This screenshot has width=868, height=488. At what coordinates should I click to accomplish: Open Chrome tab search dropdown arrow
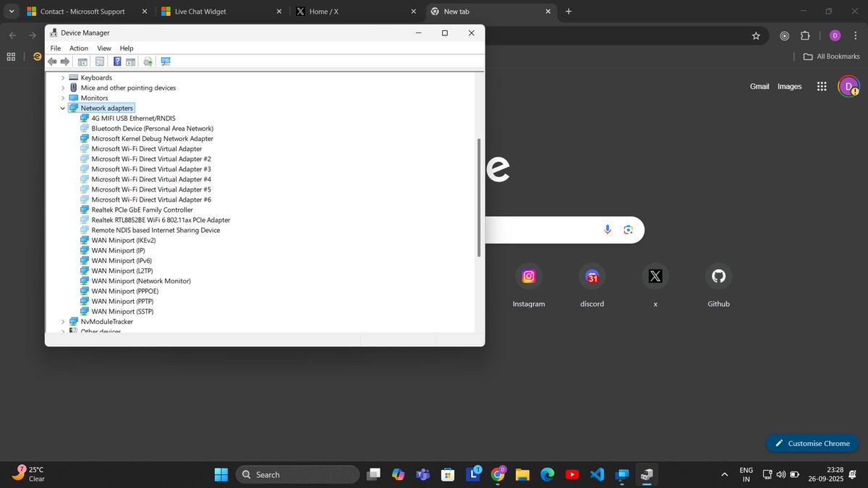click(11, 11)
